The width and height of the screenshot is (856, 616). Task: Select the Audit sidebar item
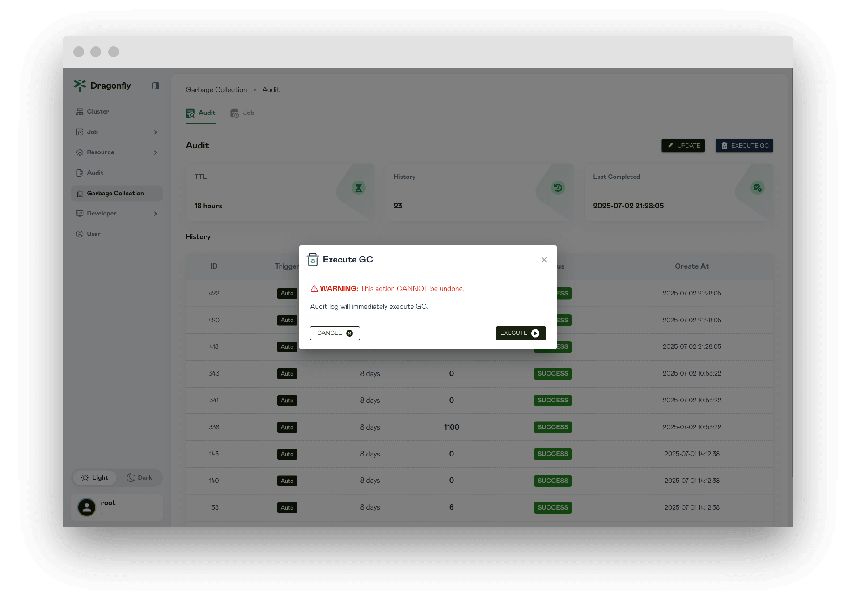pos(94,173)
